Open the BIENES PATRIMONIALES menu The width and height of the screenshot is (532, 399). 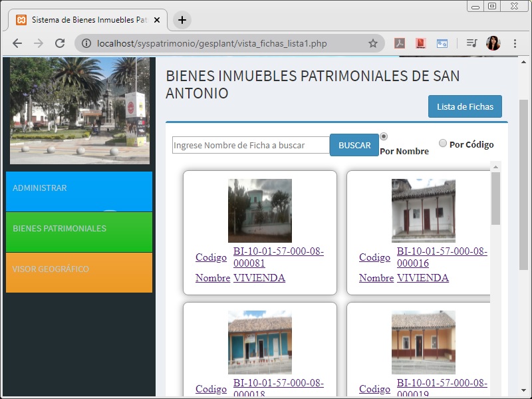click(x=79, y=232)
